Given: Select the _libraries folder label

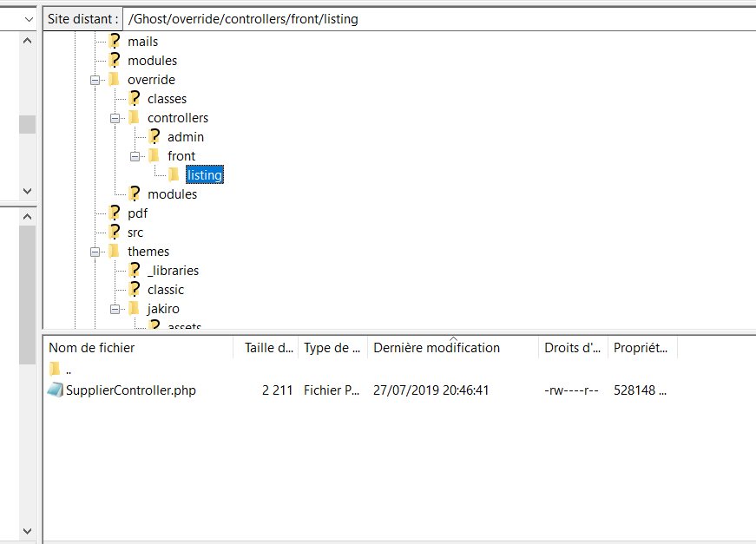Looking at the screenshot, I should pyautogui.click(x=173, y=271).
